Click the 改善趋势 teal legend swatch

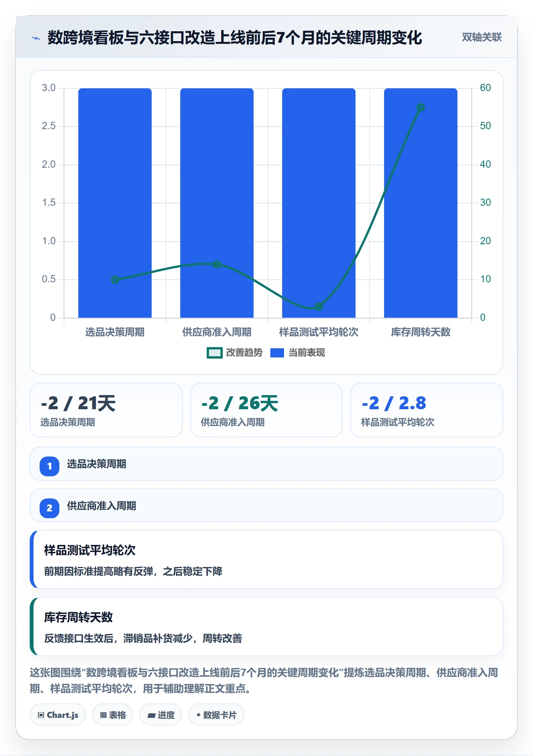coord(214,353)
